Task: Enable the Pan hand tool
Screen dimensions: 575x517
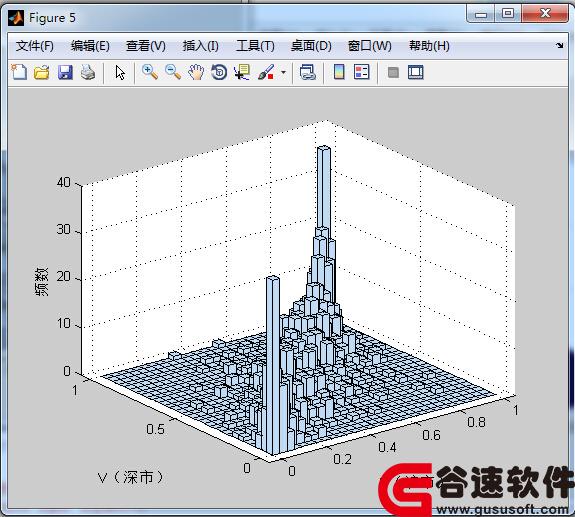Action: [196, 72]
